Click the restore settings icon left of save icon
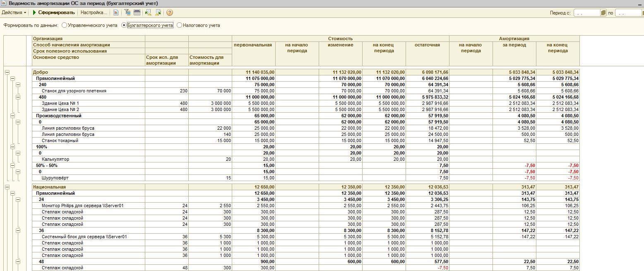644x271 pixels. [x=149, y=12]
